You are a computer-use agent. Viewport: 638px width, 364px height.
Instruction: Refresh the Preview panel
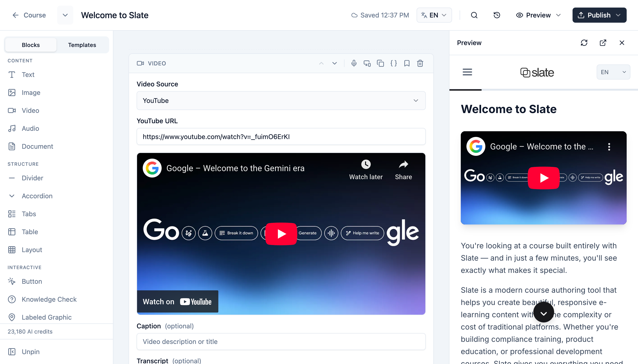pos(584,43)
